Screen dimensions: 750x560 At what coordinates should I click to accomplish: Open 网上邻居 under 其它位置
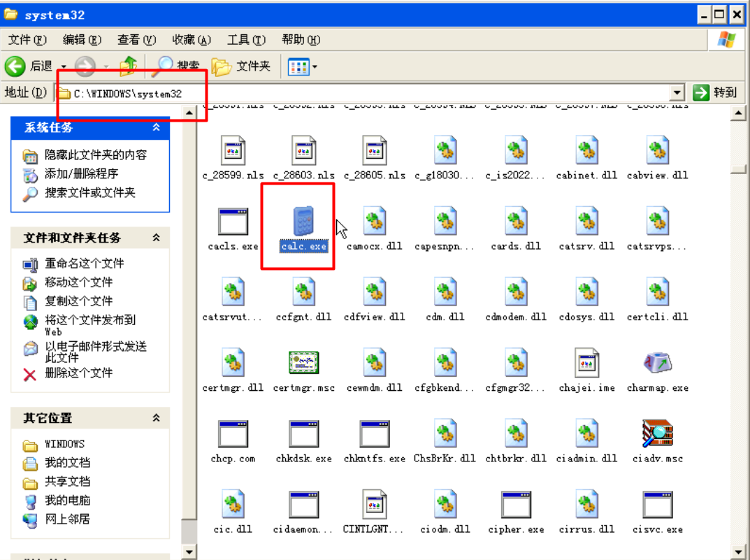[67, 519]
